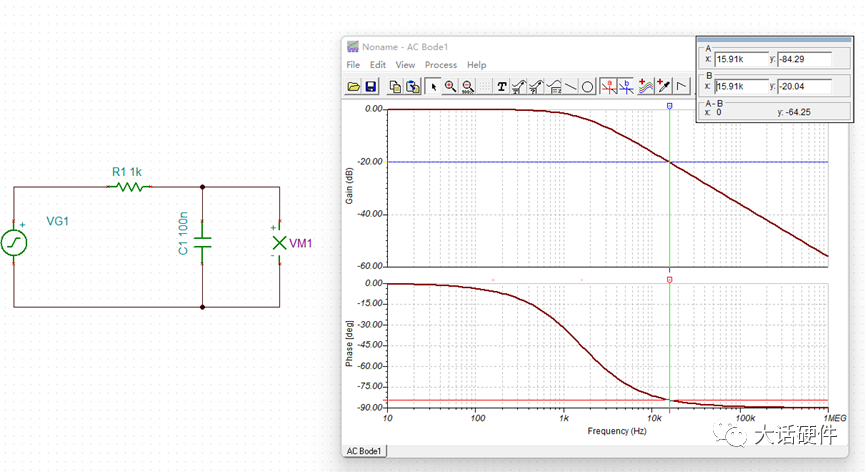Click the Frequency (Hz) axis label
This screenshot has height=472, width=865.
click(617, 431)
